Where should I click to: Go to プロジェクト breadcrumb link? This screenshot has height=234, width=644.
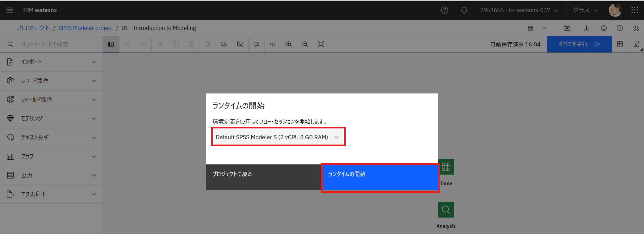tap(33, 28)
